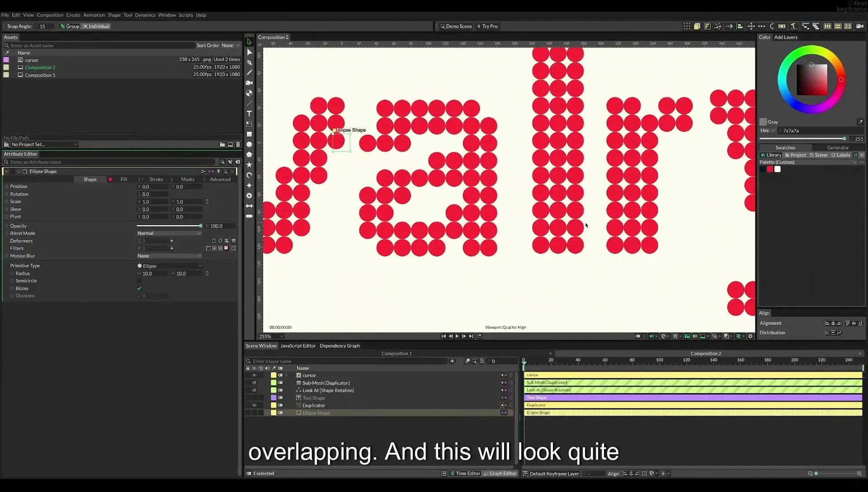Open the Motion Blur None dropdown

(x=169, y=256)
